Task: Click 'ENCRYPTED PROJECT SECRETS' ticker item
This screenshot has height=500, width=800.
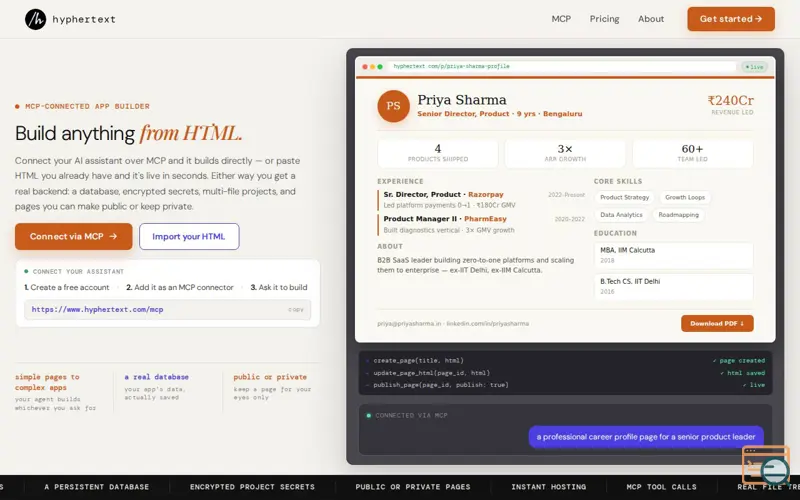Action: (x=252, y=487)
